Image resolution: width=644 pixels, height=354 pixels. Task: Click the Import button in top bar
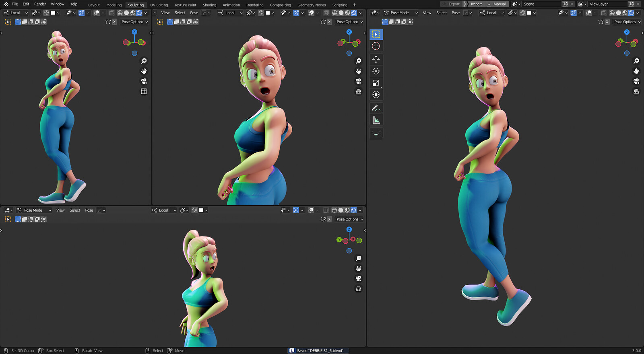click(473, 4)
